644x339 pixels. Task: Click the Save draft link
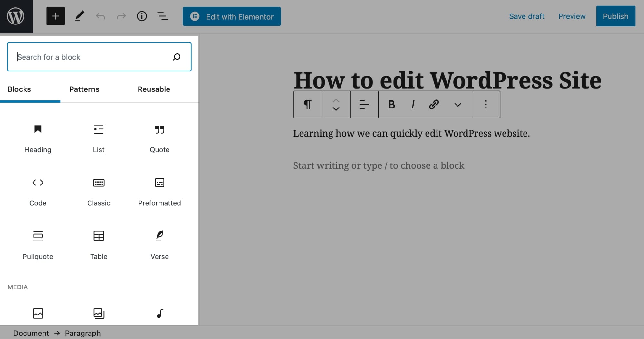(526, 16)
